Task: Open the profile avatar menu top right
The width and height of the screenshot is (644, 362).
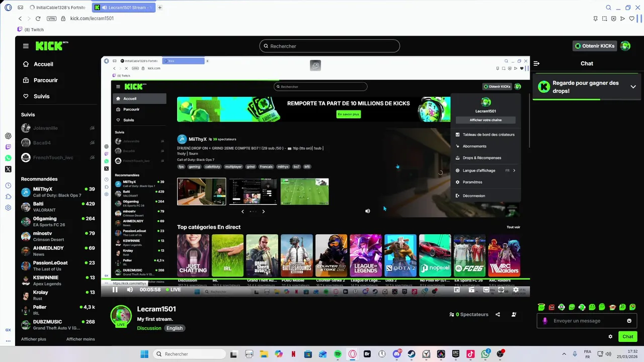Action: (x=625, y=46)
